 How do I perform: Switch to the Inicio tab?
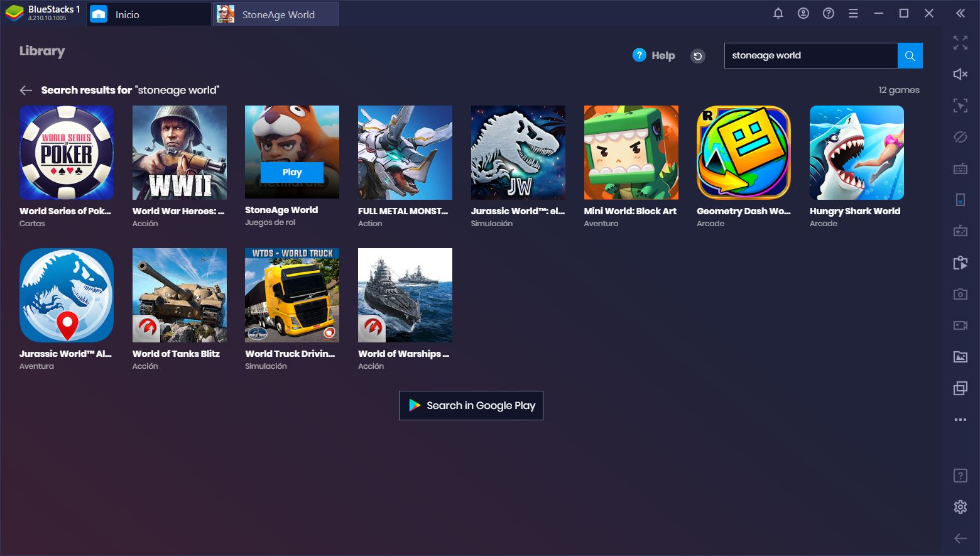pyautogui.click(x=148, y=14)
